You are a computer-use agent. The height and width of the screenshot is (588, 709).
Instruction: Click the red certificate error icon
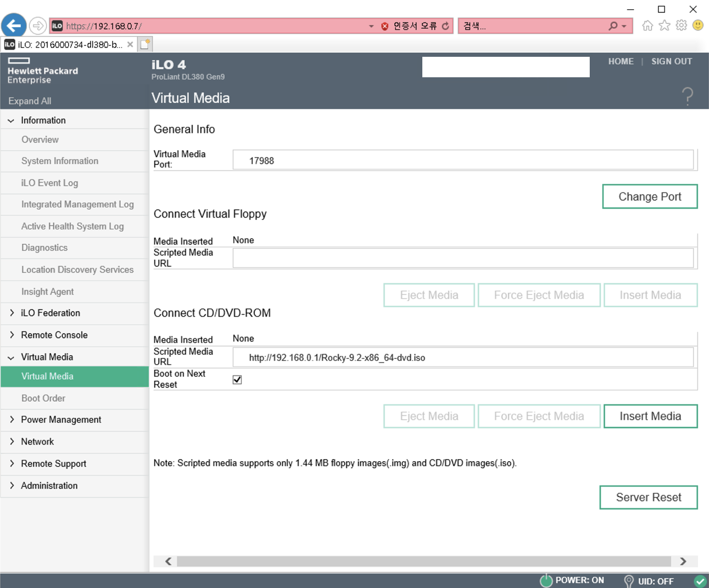coord(384,26)
